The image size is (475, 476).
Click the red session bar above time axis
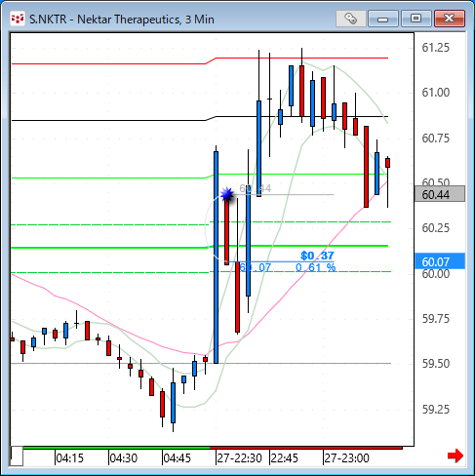(x=306, y=448)
